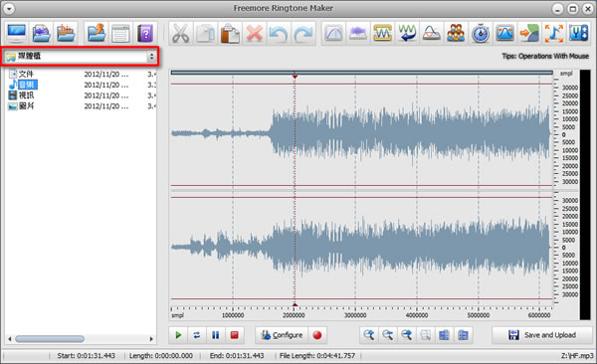The width and height of the screenshot is (597, 364).
Task: Stop playback with the red square button
Action: coord(235,335)
